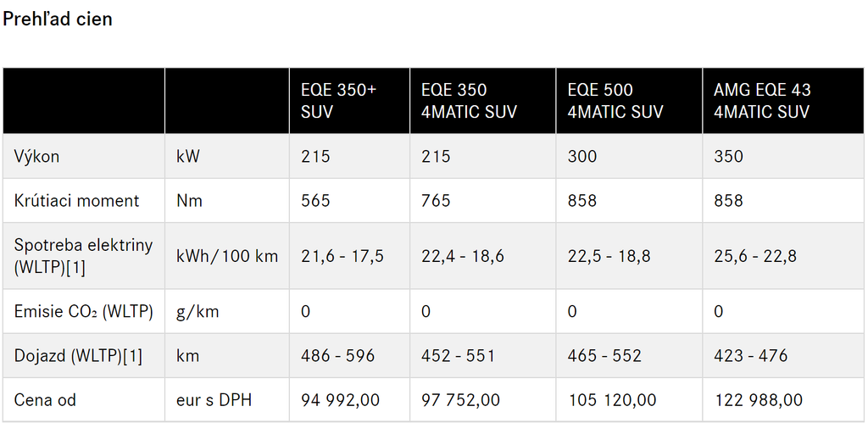Select the price 97 752,00 cell

point(460,399)
